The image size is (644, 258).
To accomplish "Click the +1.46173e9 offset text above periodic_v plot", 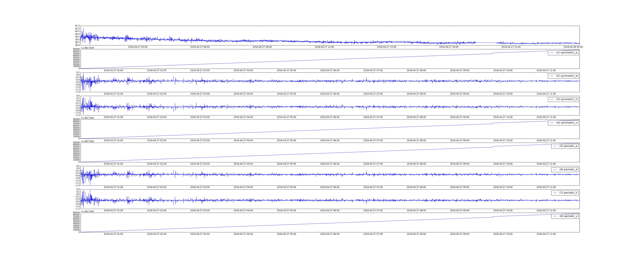I will (87, 211).
